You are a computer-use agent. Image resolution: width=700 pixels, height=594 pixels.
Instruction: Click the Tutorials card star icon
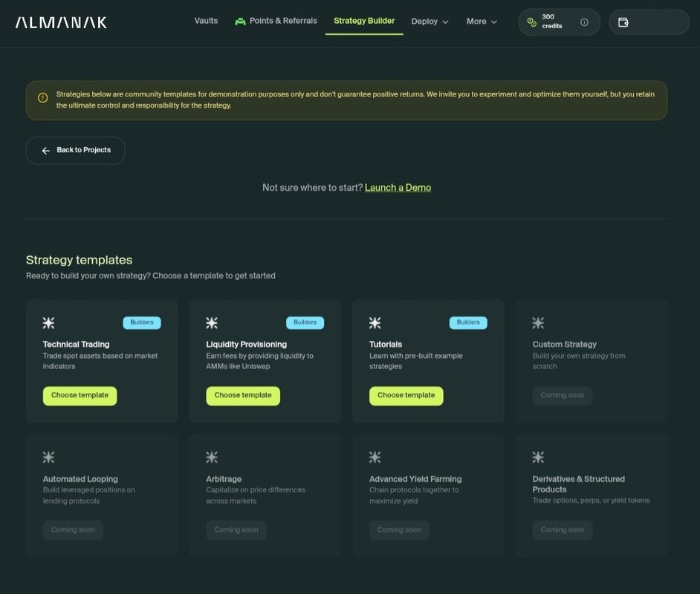click(x=375, y=323)
